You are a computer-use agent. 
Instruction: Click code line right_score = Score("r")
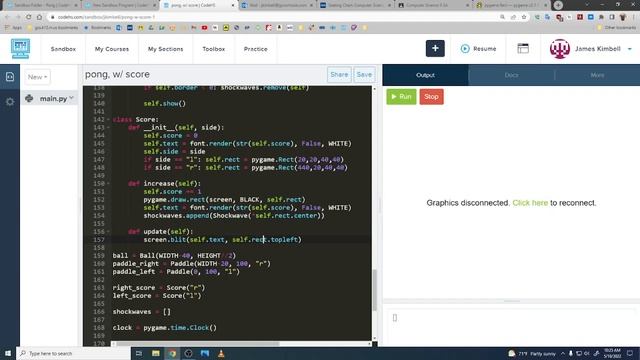pyautogui.click(x=159, y=288)
